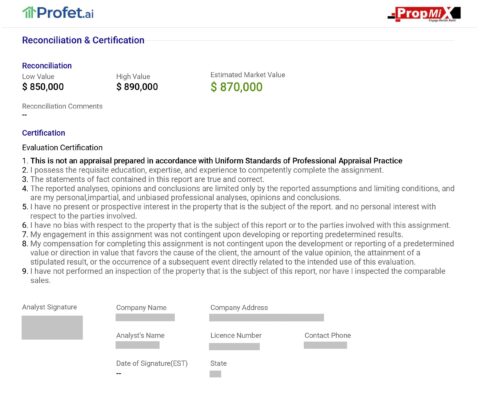Click the Contact Phone redacted field
This screenshot has height=397, width=480.
[x=325, y=345]
